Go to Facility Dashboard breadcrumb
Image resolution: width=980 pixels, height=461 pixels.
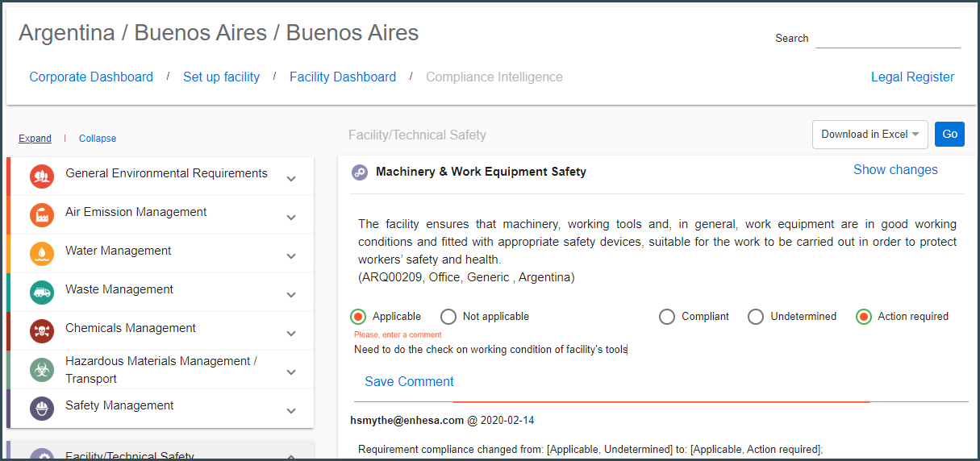(x=343, y=77)
